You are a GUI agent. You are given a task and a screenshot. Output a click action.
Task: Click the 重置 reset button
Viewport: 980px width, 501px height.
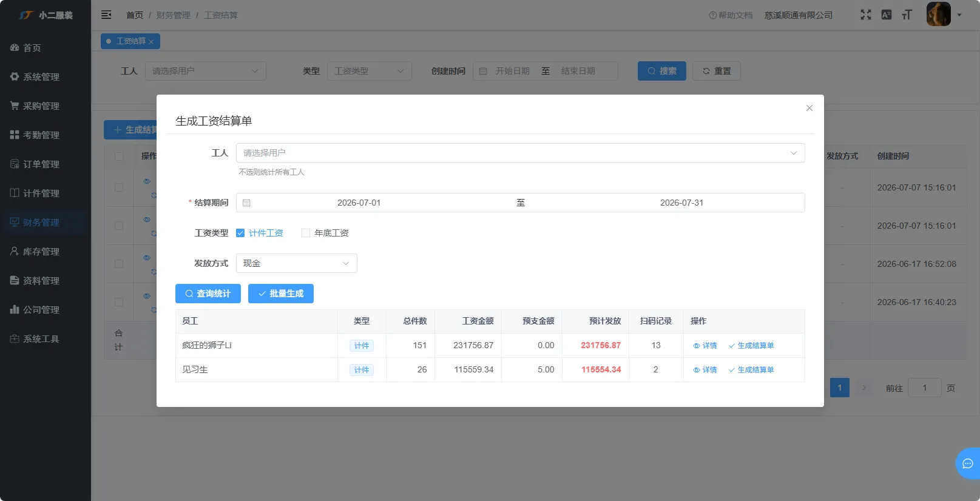[717, 71]
